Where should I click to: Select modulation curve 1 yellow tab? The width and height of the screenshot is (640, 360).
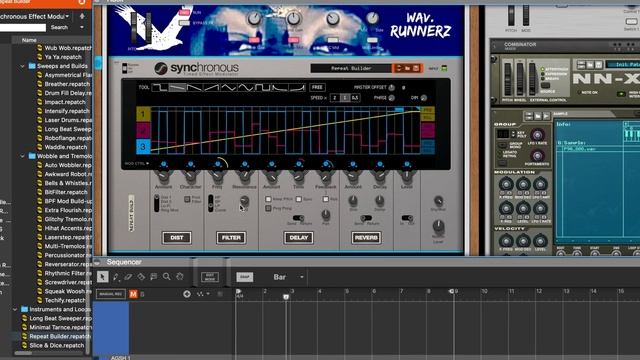143,114
